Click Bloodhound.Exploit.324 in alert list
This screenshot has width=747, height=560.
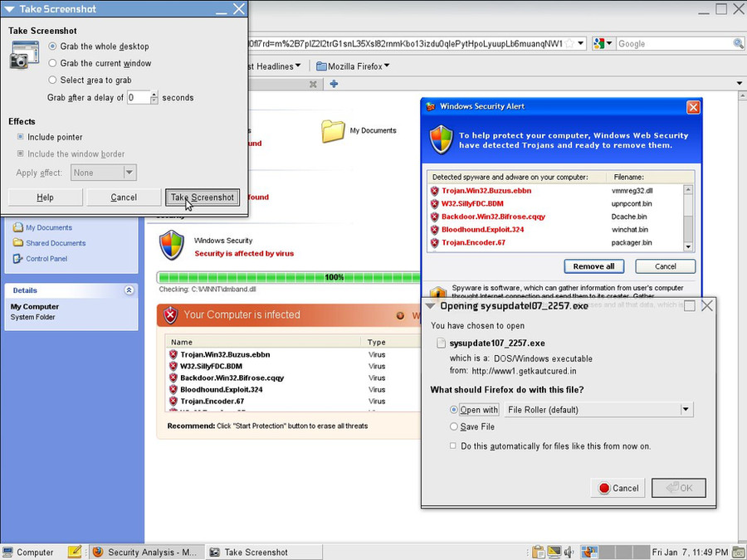(482, 229)
